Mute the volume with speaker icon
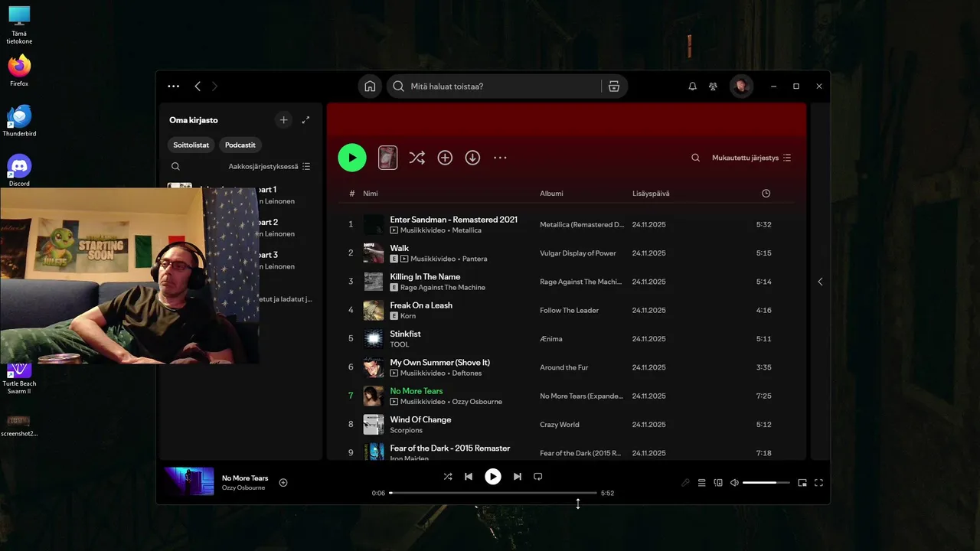The height and width of the screenshot is (551, 980). pos(734,483)
